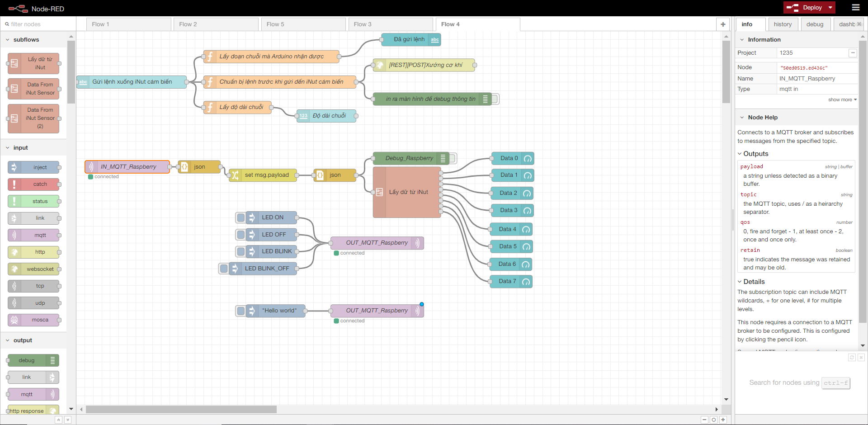Toggle the 'in ra màn hình' debug node

click(x=495, y=99)
